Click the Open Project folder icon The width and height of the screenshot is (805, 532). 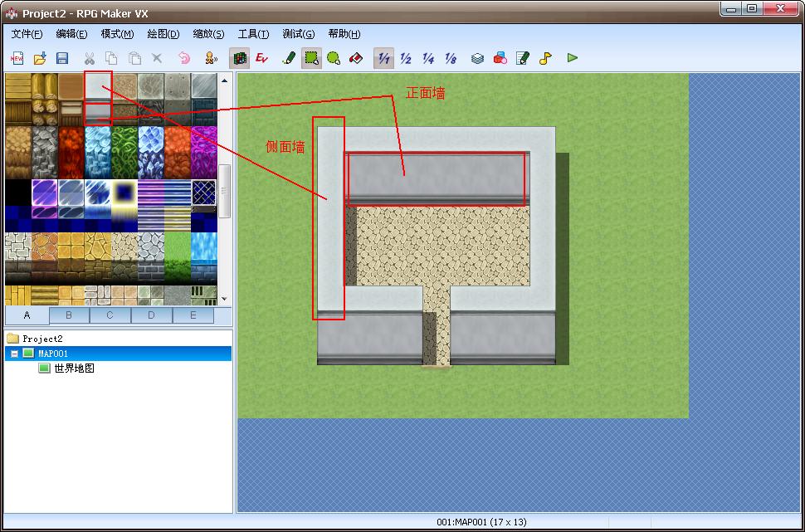coord(40,58)
